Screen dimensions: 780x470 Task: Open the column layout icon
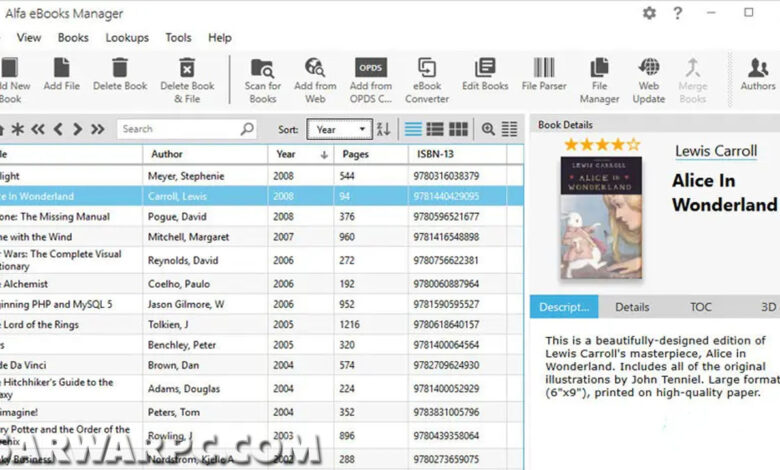[509, 129]
